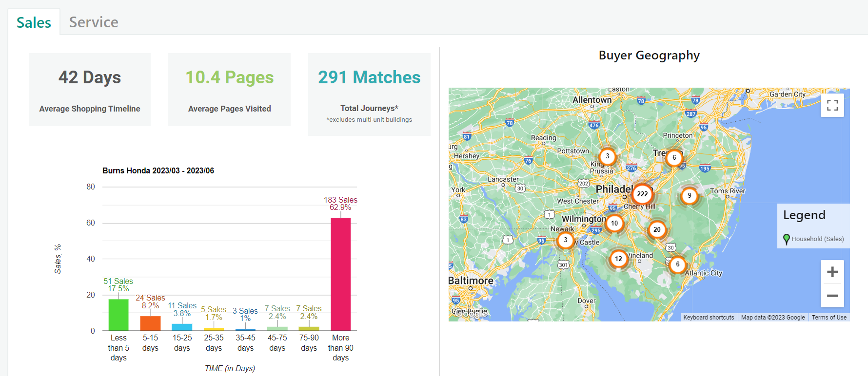The width and height of the screenshot is (868, 376).
Task: Click the orange 5-15 days bar
Action: [150, 323]
